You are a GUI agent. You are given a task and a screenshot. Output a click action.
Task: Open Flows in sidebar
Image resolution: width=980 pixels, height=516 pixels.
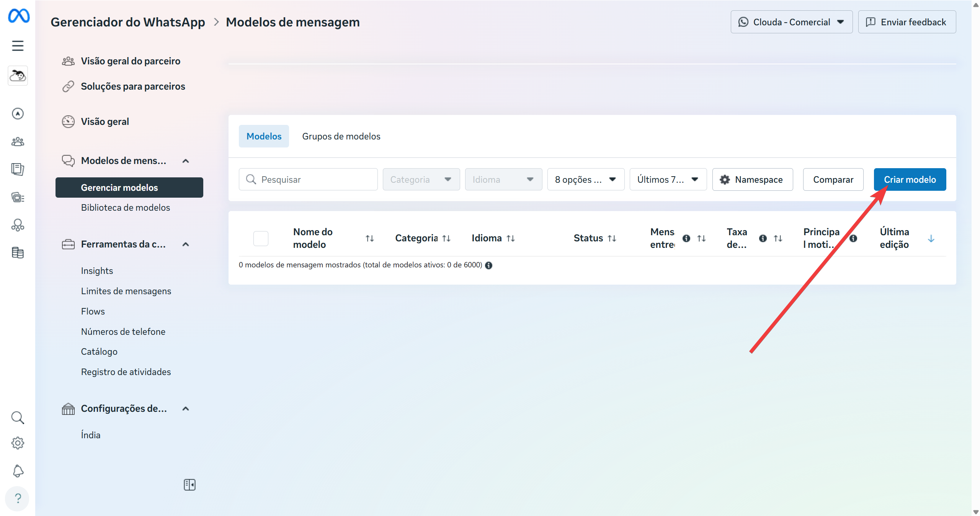(93, 311)
